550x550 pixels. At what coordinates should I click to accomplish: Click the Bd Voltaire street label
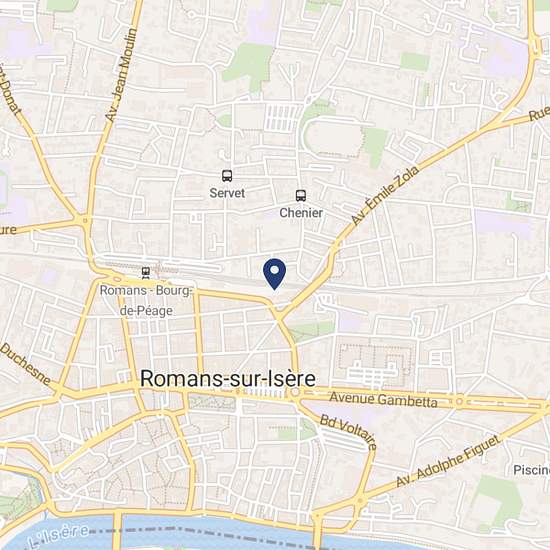click(349, 432)
